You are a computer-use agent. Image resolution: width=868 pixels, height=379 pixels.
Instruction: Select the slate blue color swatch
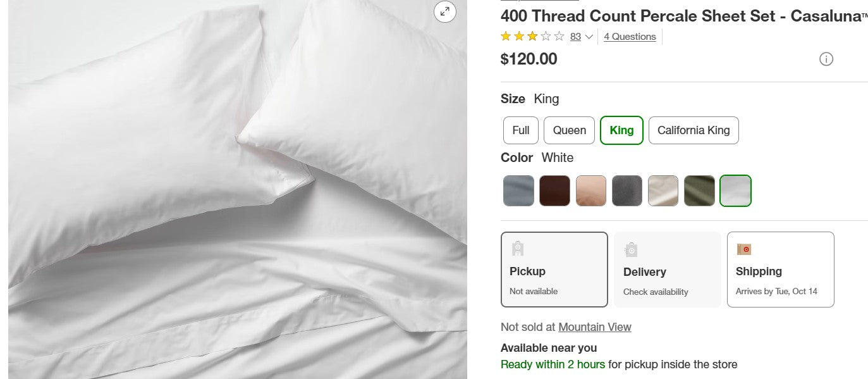pos(518,190)
